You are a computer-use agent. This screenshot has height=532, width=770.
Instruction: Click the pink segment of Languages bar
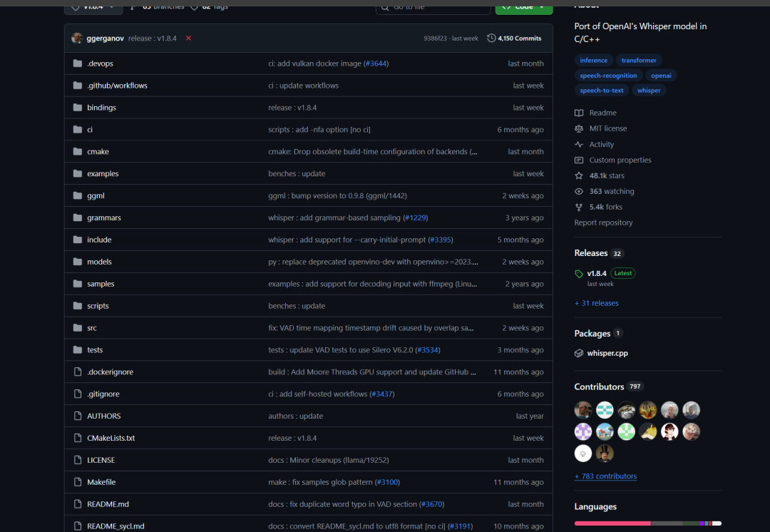point(612,523)
